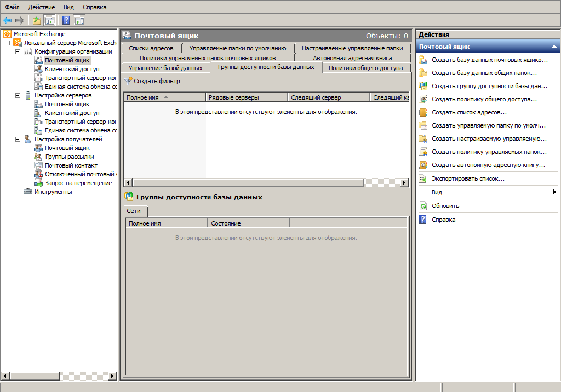Click icon for Создать управляемую папку по умолчанию
This screenshot has width=561, height=392.
click(x=423, y=125)
